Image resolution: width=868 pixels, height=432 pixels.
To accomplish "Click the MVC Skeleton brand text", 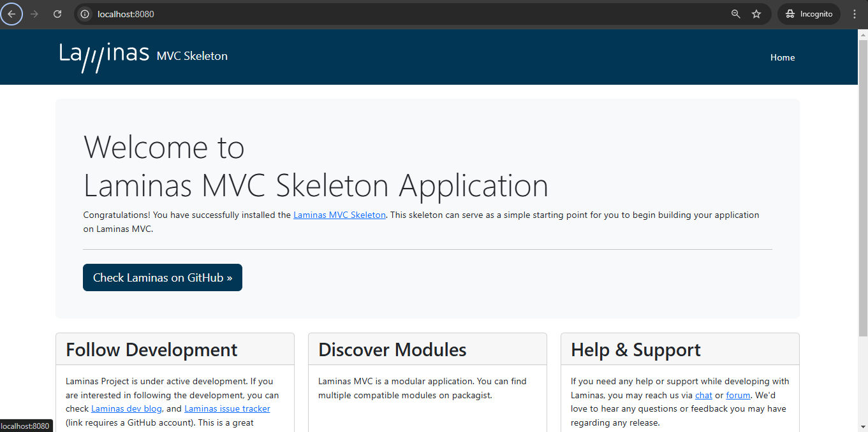I will point(192,56).
